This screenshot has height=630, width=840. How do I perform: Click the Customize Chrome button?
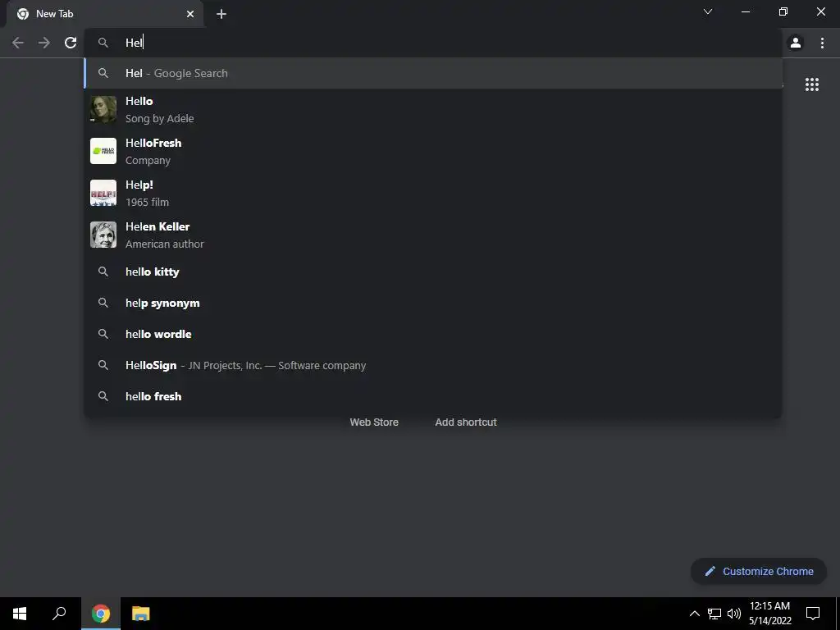click(759, 571)
